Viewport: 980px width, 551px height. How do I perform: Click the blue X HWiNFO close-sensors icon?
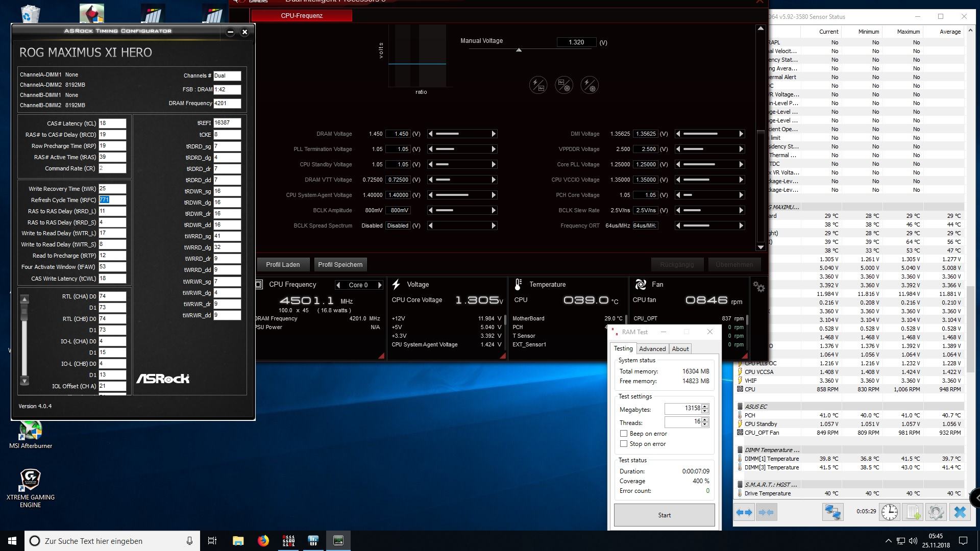[960, 512]
